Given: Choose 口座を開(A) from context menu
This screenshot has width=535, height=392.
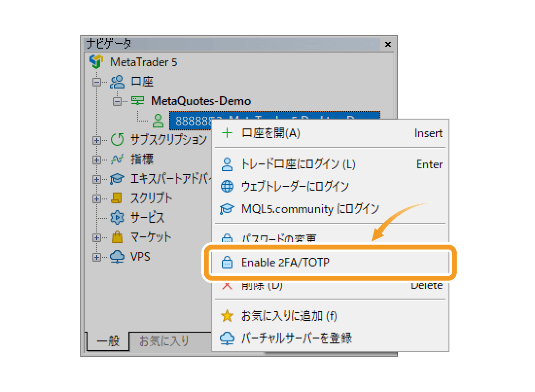Looking at the screenshot, I should coord(330,133).
